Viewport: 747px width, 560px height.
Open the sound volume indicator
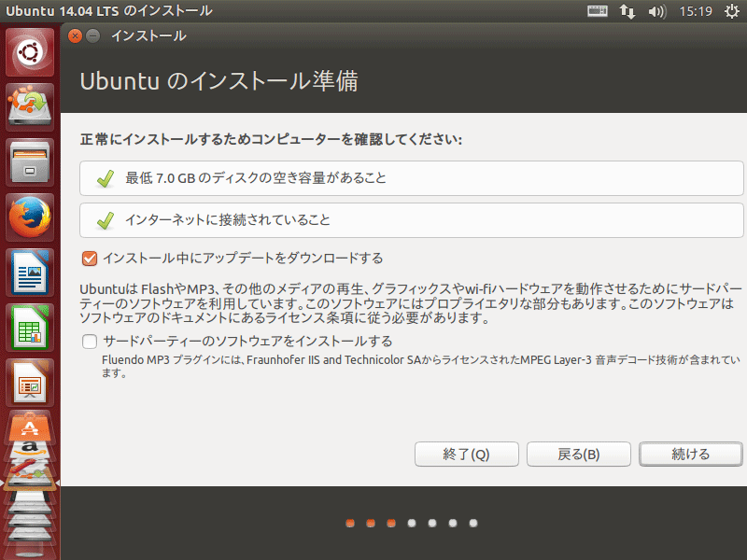tap(657, 11)
